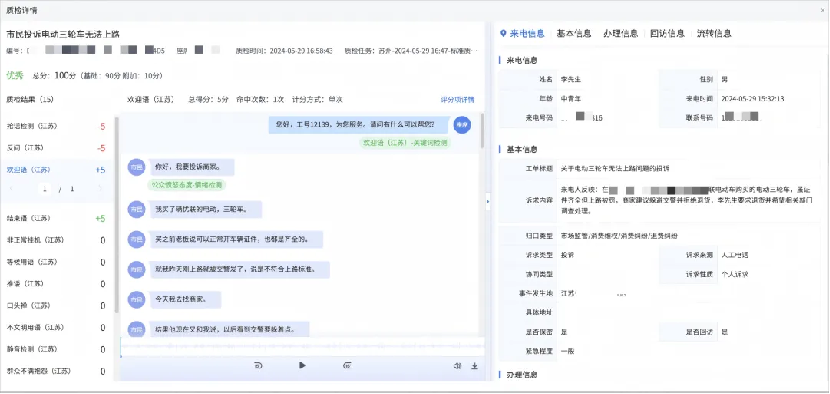Click the 诉求来源 value 人工电话
830x394 pixels.
(735, 255)
